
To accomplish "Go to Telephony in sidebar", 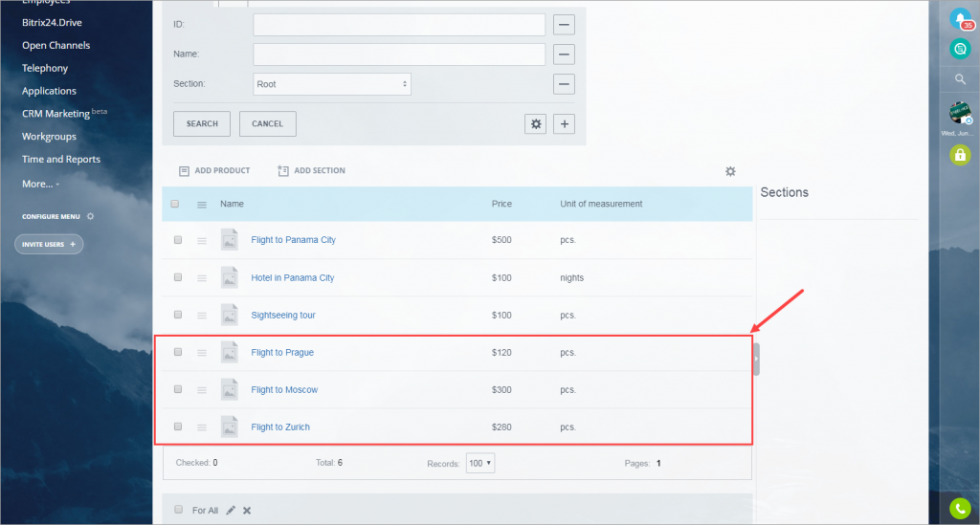I will (x=45, y=68).
